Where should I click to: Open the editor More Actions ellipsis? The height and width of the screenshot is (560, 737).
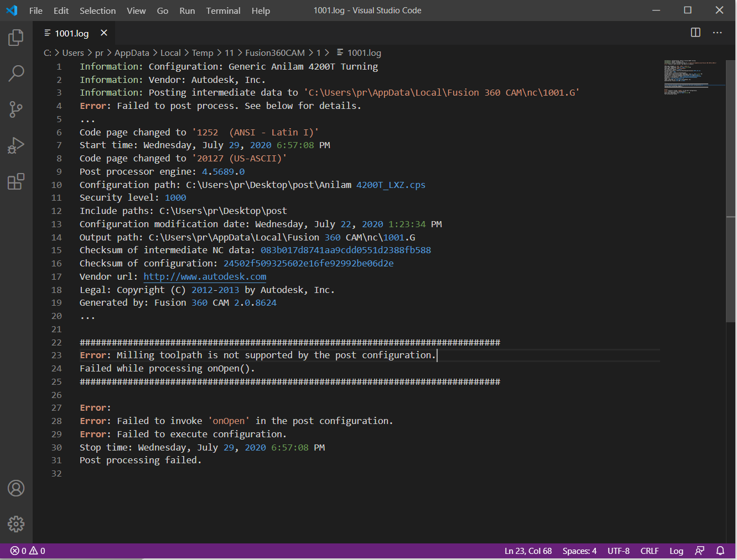(717, 33)
